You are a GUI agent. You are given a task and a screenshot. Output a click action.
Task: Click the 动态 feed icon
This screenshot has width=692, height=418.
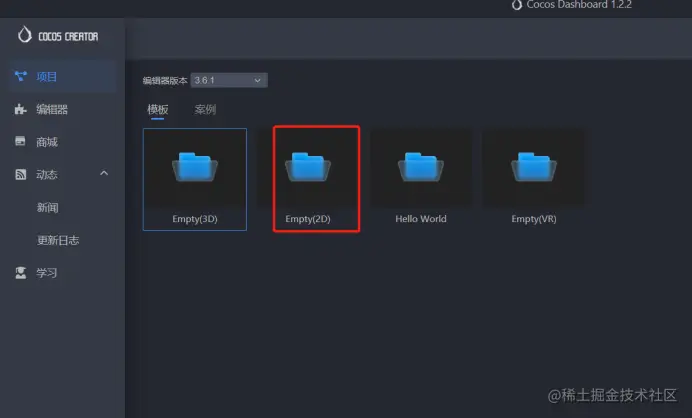pos(21,174)
